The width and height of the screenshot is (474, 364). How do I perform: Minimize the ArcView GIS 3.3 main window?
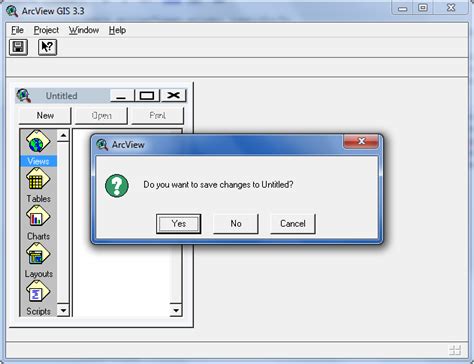pos(403,8)
